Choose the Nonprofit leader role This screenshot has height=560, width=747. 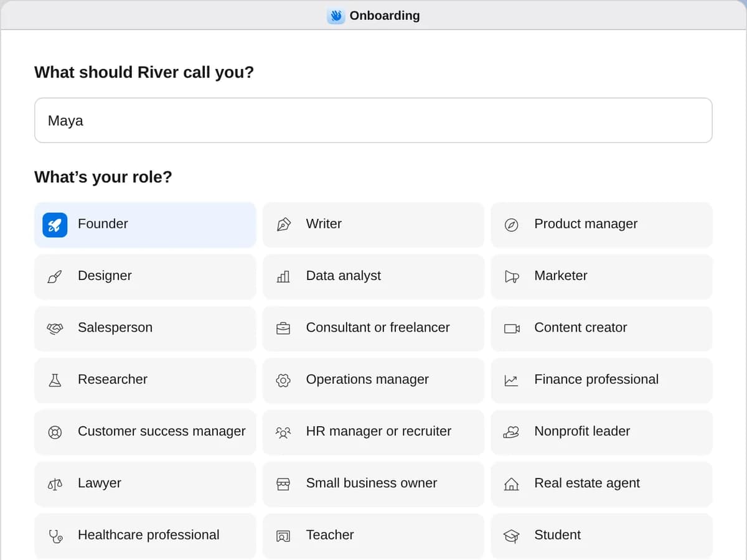pos(602,432)
